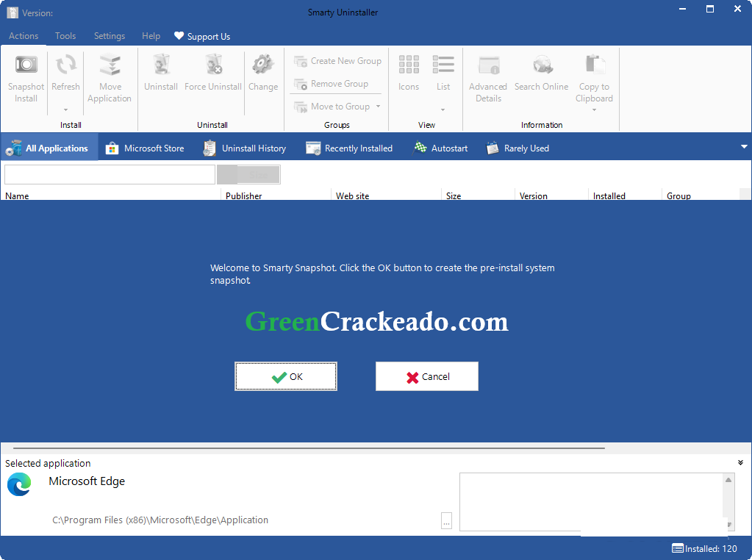Select the Snapshot Install tool
This screenshot has height=560, width=752.
tap(26, 77)
